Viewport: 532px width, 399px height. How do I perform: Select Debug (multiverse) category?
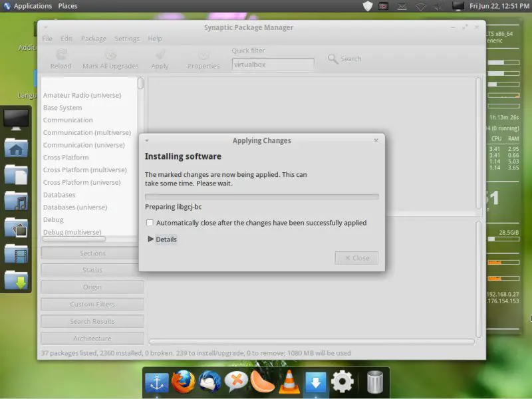(72, 232)
